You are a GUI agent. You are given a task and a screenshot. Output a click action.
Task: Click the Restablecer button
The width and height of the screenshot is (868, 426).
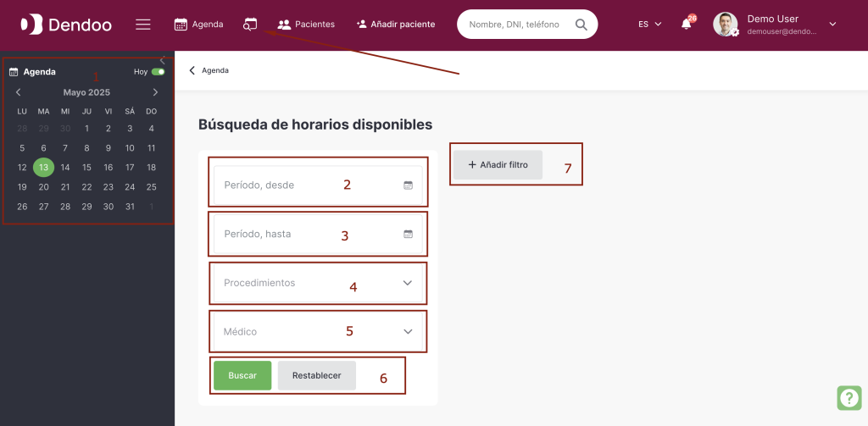[x=317, y=376]
